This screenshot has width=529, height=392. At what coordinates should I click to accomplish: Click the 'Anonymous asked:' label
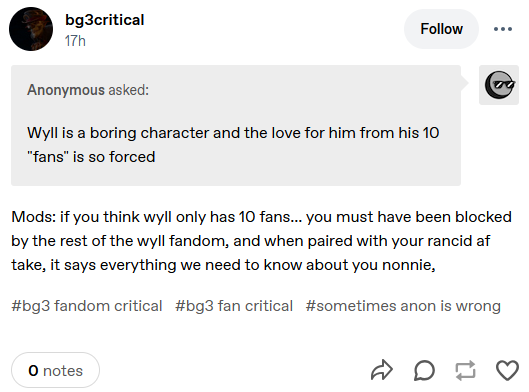[88, 90]
